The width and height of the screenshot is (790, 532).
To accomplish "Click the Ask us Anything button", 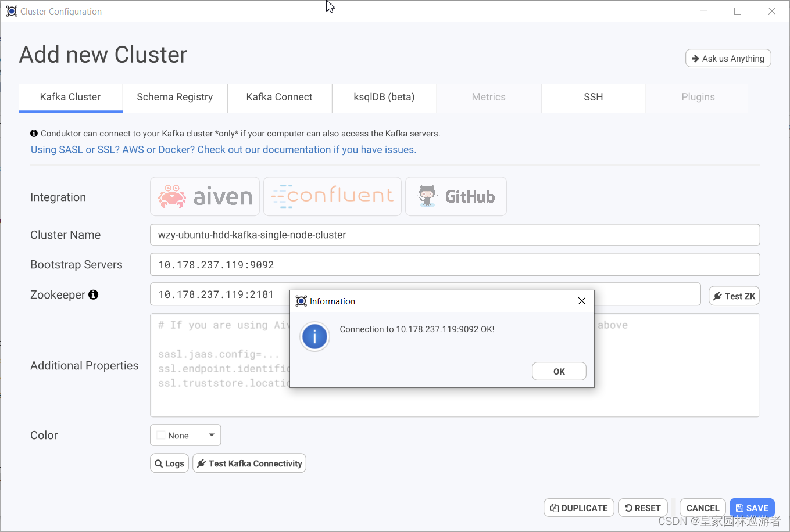I will tap(728, 58).
